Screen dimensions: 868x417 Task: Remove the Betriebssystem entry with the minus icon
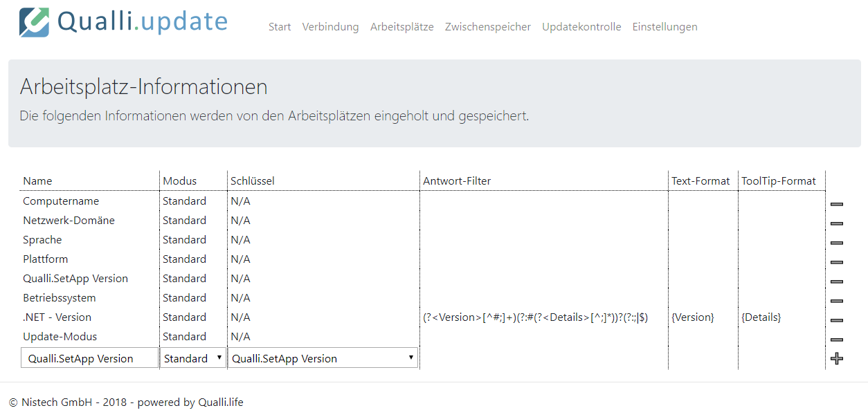tap(837, 301)
